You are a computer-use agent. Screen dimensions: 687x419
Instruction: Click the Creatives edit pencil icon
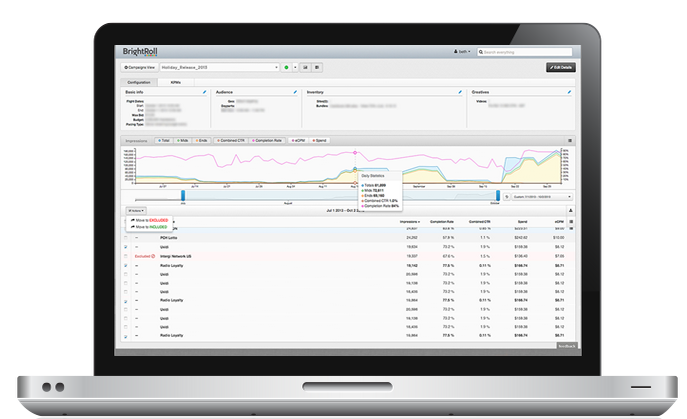[570, 91]
